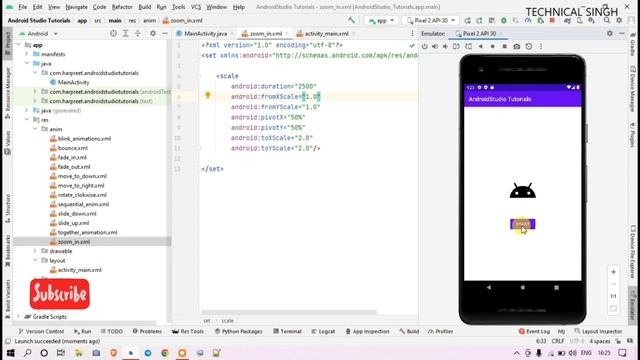This screenshot has height=360, width=640.
Task: Stop the running app with red square
Action: click(552, 20)
